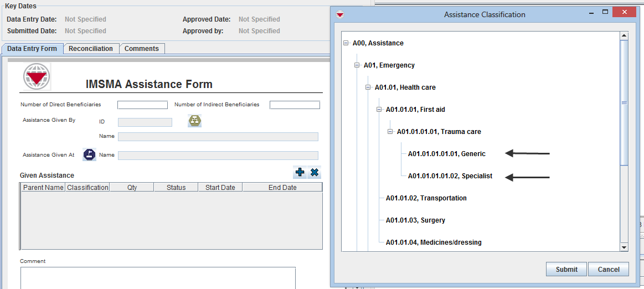644x289 pixels.
Task: Open the Comments tab
Action: pos(142,49)
